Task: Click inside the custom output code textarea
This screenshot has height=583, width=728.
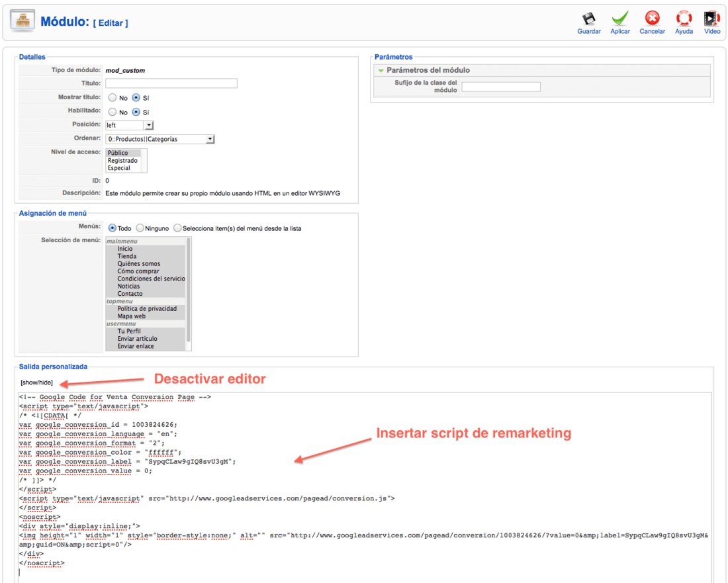Action: [x=365, y=488]
